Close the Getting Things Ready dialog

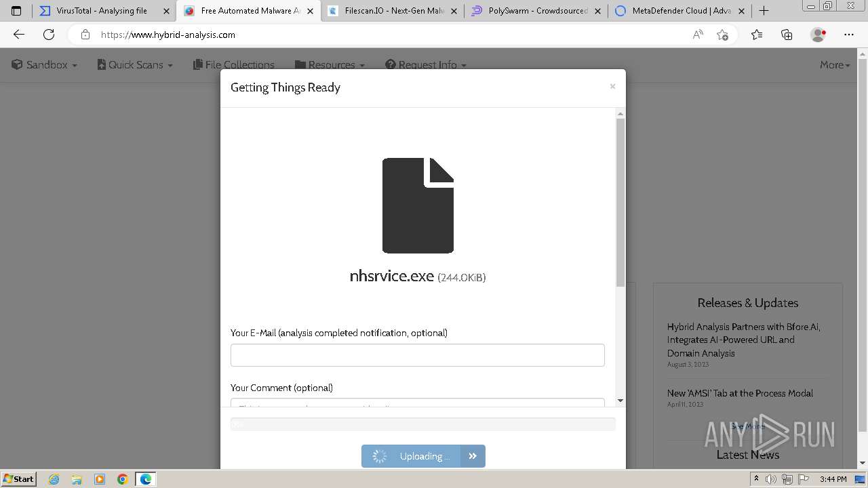612,86
